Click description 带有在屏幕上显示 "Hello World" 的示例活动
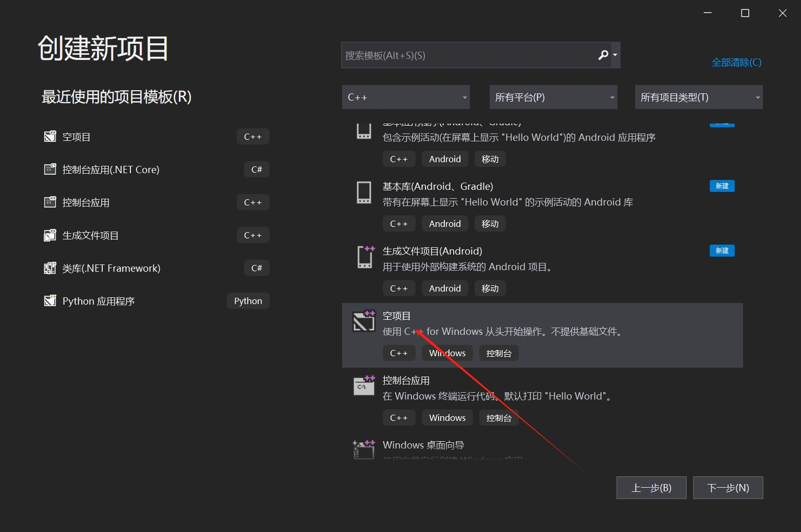This screenshot has height=532, width=801. pyautogui.click(x=508, y=202)
